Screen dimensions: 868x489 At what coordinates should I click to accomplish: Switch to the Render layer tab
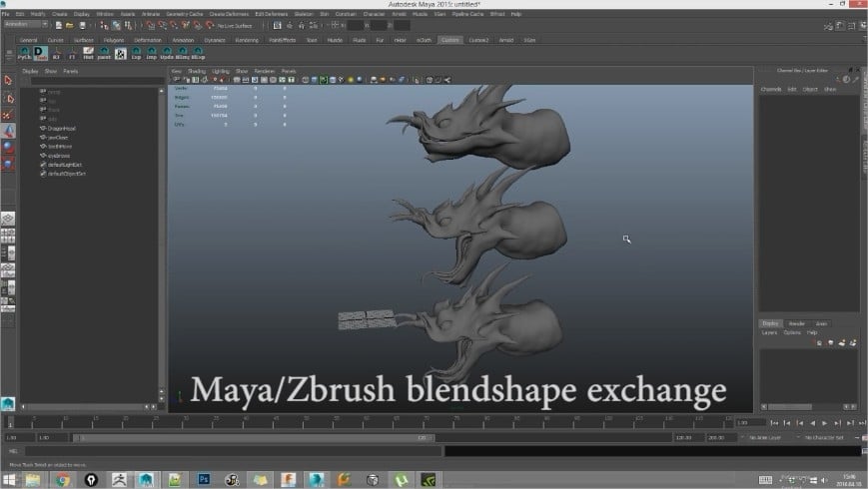click(x=796, y=323)
